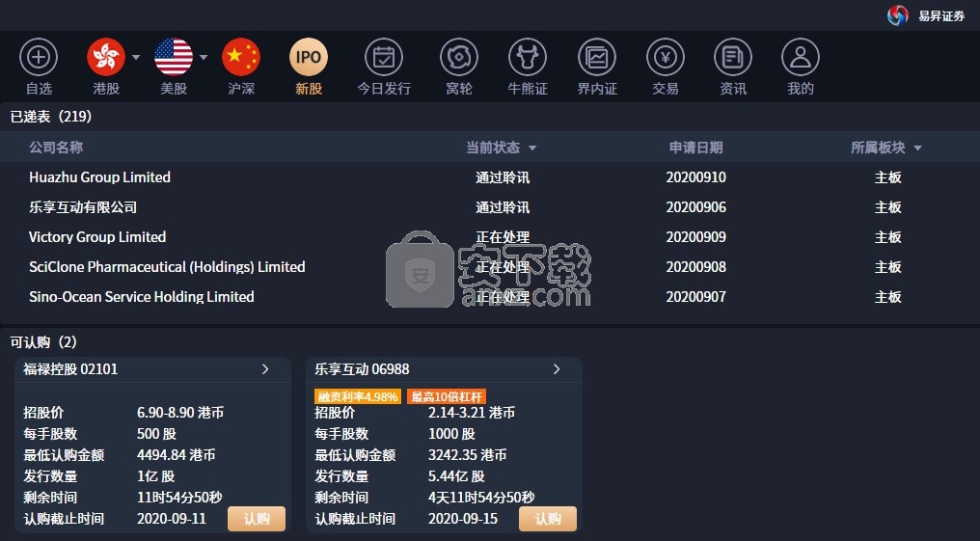Click the price range 6.90-8.90 港币
The width and height of the screenshot is (980, 541).
click(x=180, y=413)
